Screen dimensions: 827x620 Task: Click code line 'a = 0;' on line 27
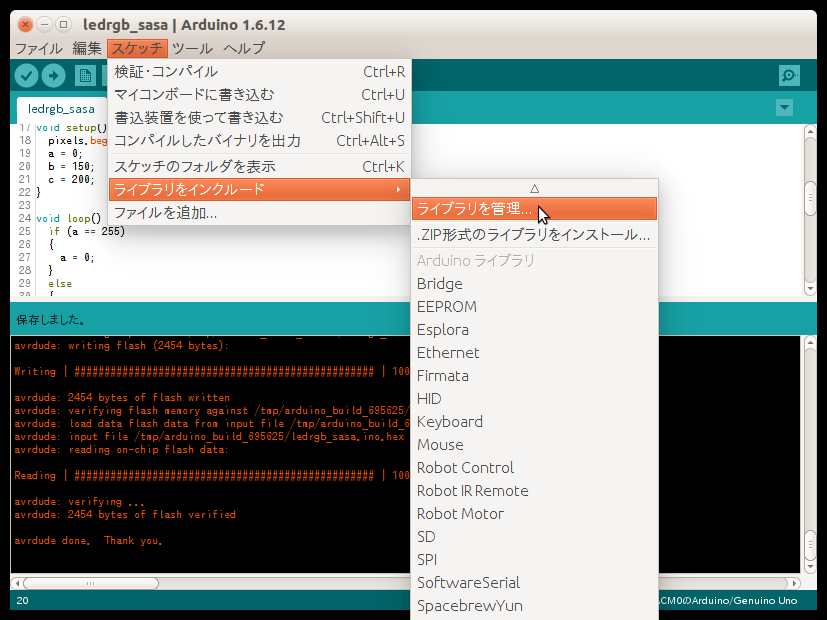tap(77, 258)
